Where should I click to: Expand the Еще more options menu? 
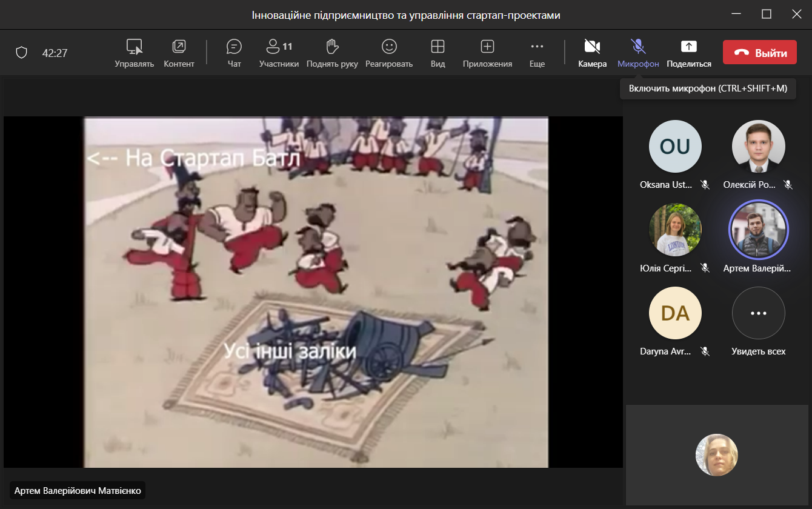[x=537, y=53]
